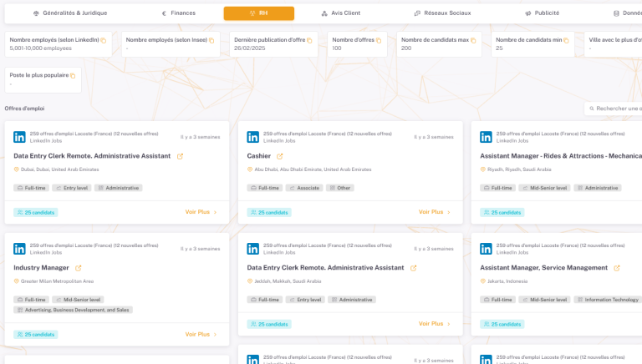
Task: Open the Publicité tab
Action: coord(542,13)
